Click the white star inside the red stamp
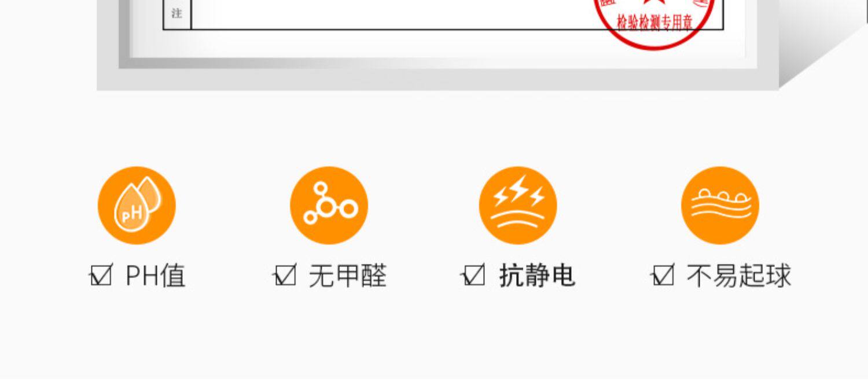The width and height of the screenshot is (868, 380). (654, 3)
